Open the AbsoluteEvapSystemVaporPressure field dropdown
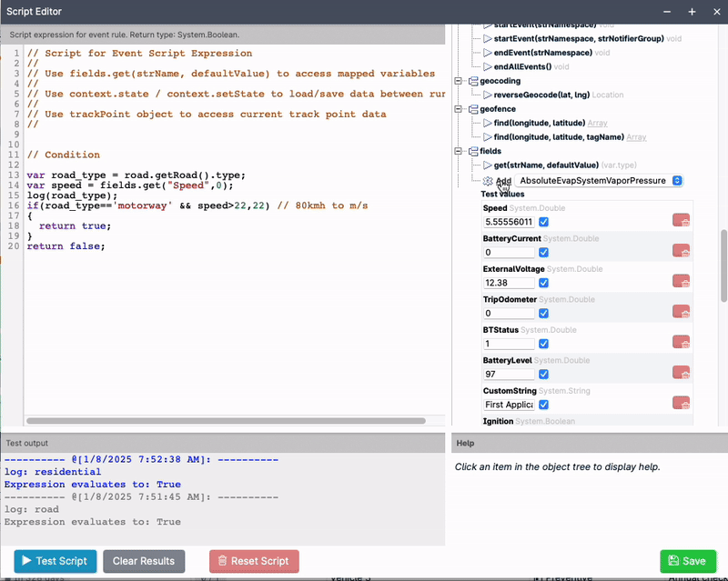 point(600,181)
